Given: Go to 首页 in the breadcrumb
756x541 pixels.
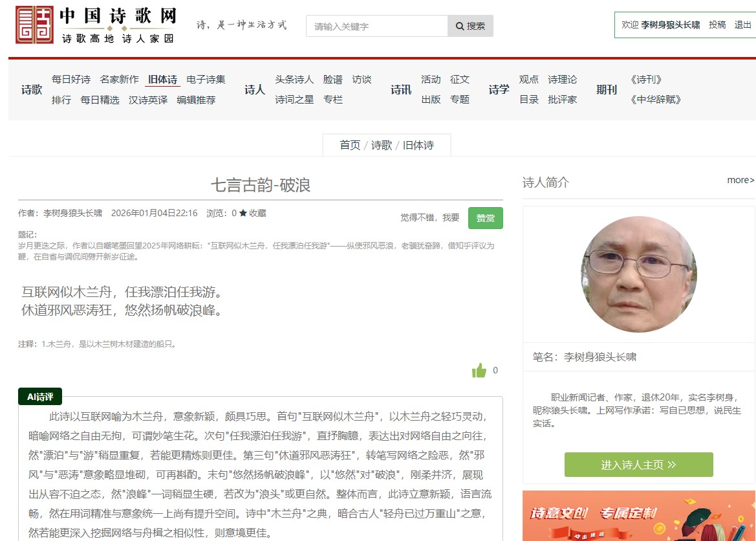Looking at the screenshot, I should point(350,145).
